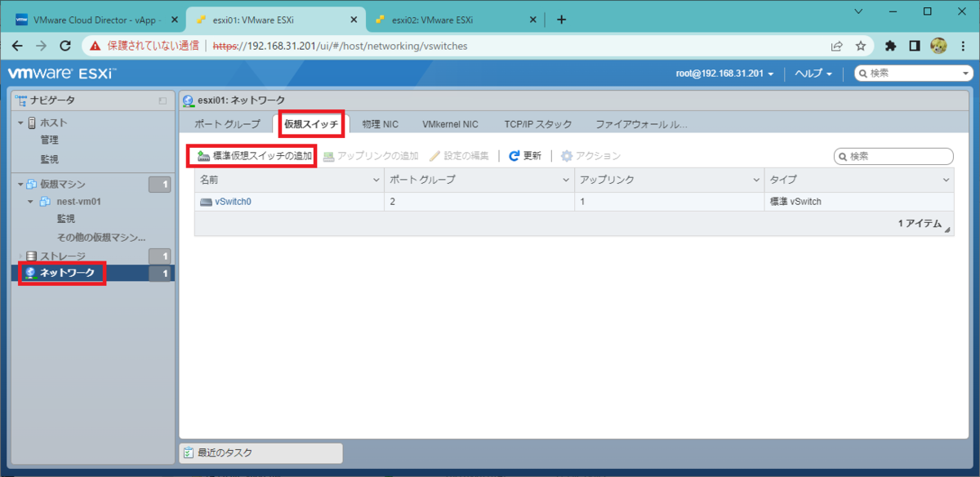Click the Recent Tasks clipboard icon

189,452
